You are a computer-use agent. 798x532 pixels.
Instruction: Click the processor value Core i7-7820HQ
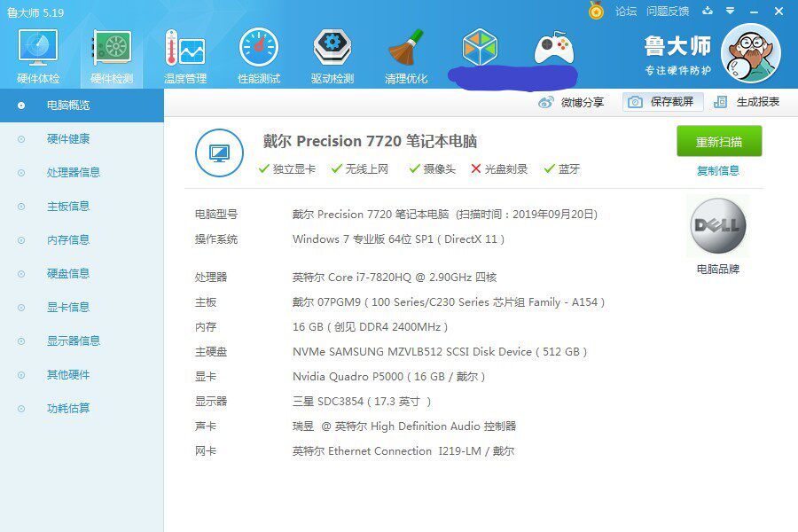(x=395, y=278)
